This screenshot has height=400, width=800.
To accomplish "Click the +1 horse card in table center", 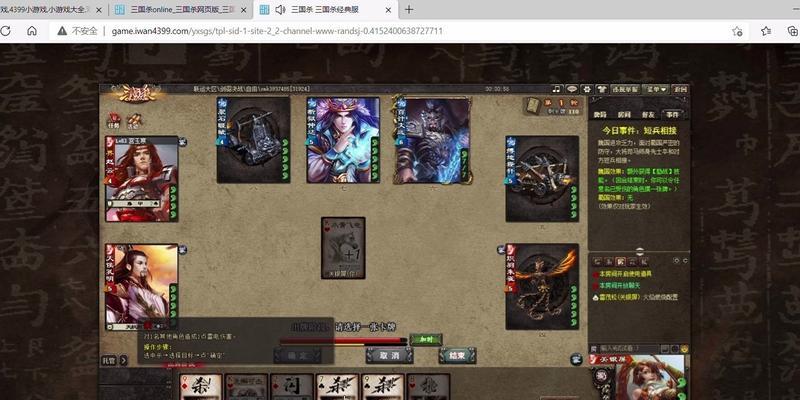I will pos(343,248).
